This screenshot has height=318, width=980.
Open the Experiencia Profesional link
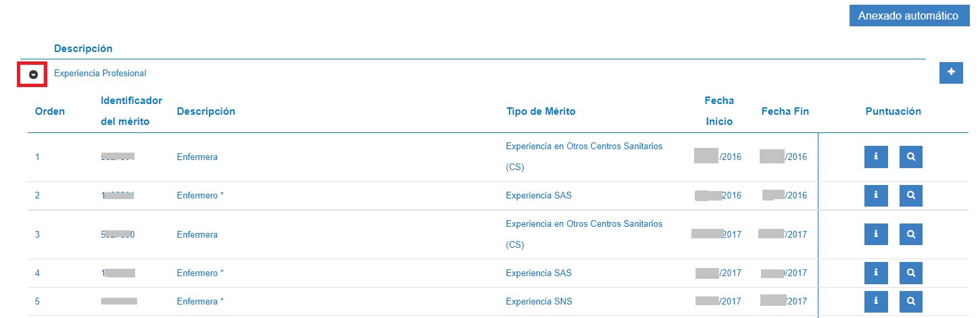(x=100, y=73)
